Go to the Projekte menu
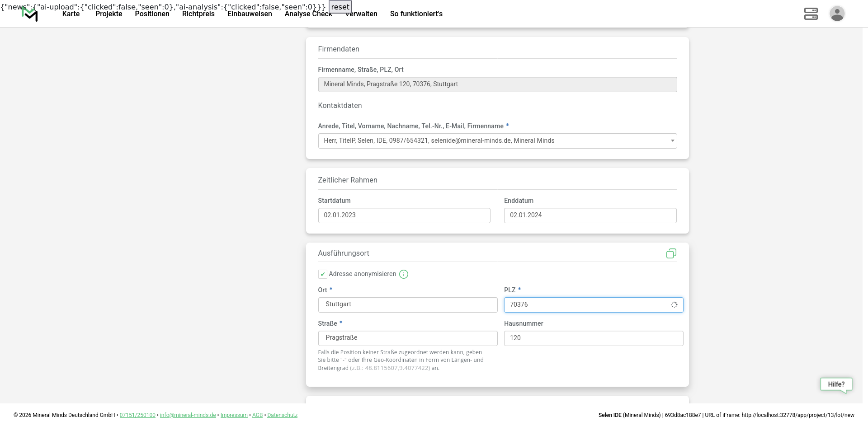Viewport: 868px width, 426px height. [108, 14]
